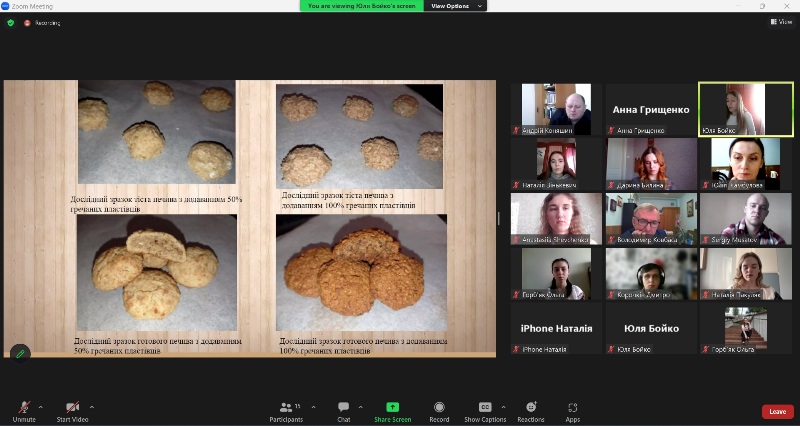Select Андрій Коняшин's video tile

point(556,109)
